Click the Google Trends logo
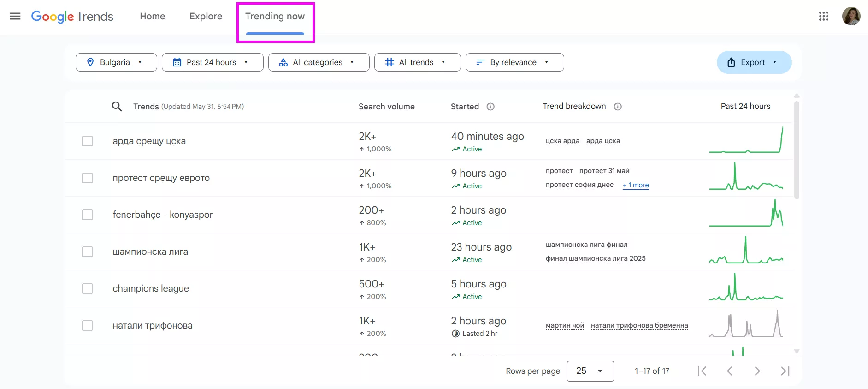Screen dimensions: 868x389 [x=72, y=17]
